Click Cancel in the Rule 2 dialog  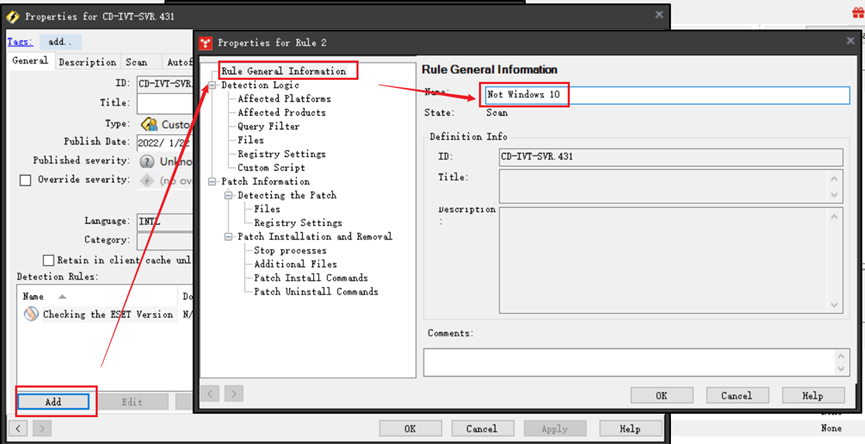coord(736,396)
